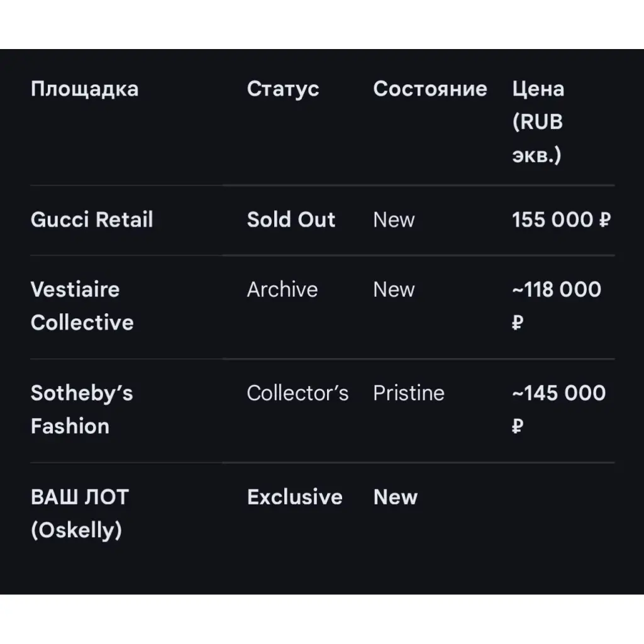Click bold New in ВАШ ЛОТ row
The height and width of the screenshot is (644, 644).
[x=396, y=497]
